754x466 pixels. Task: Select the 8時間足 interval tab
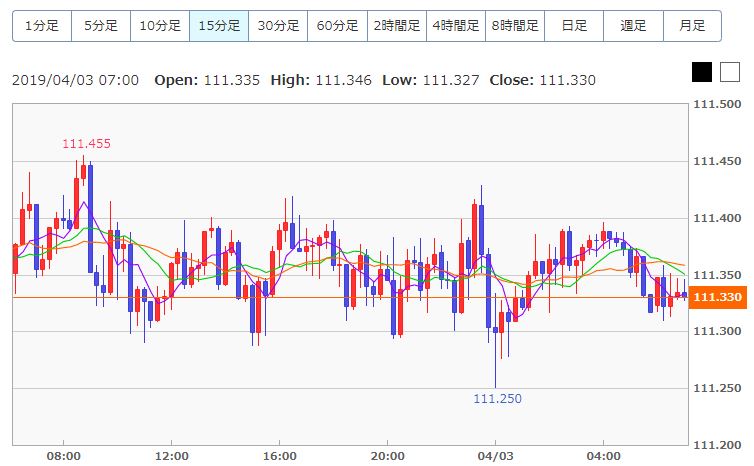515,26
